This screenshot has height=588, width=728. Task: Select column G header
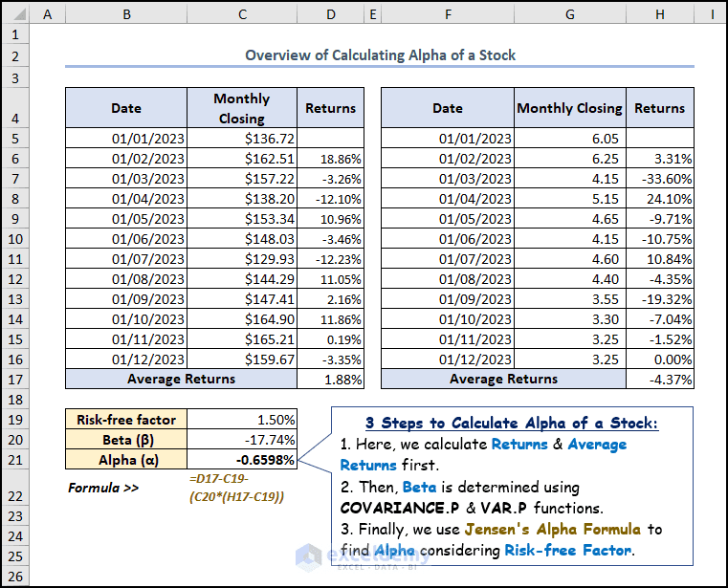[570, 14]
